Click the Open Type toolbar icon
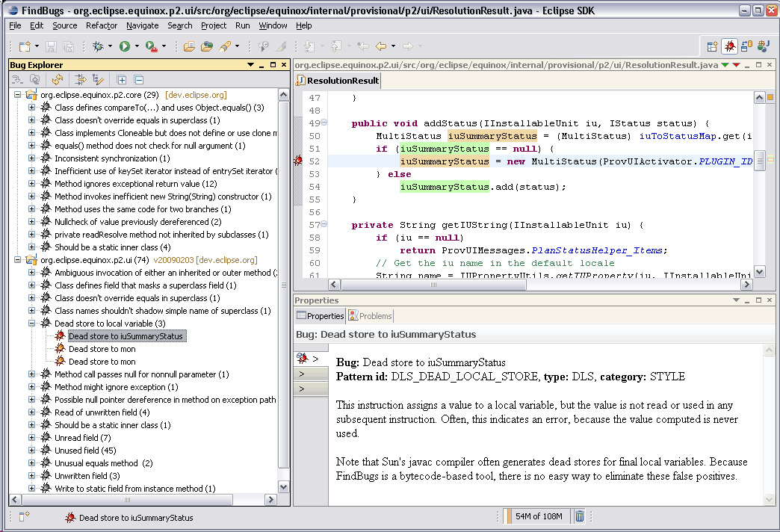The width and height of the screenshot is (780, 532). tap(206, 46)
